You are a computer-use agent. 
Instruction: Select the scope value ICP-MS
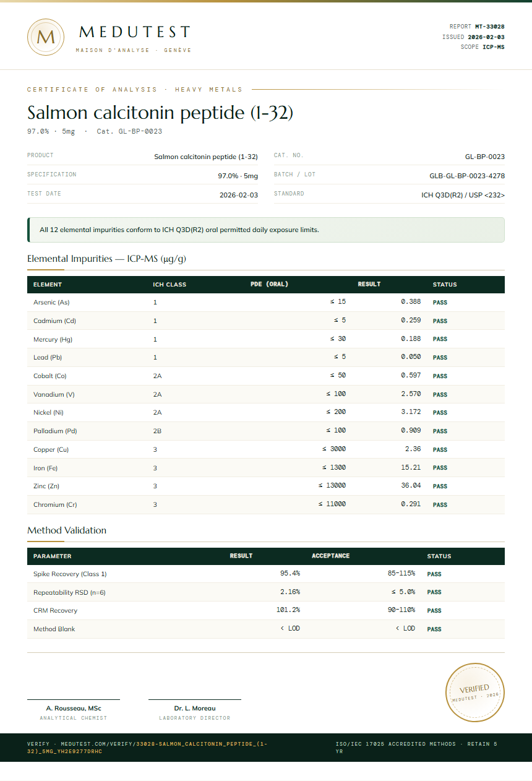(x=494, y=47)
